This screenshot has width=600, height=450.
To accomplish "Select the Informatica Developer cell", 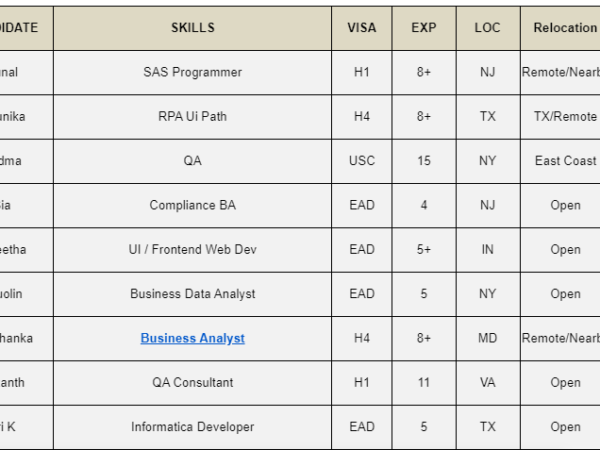I will coord(192,427).
